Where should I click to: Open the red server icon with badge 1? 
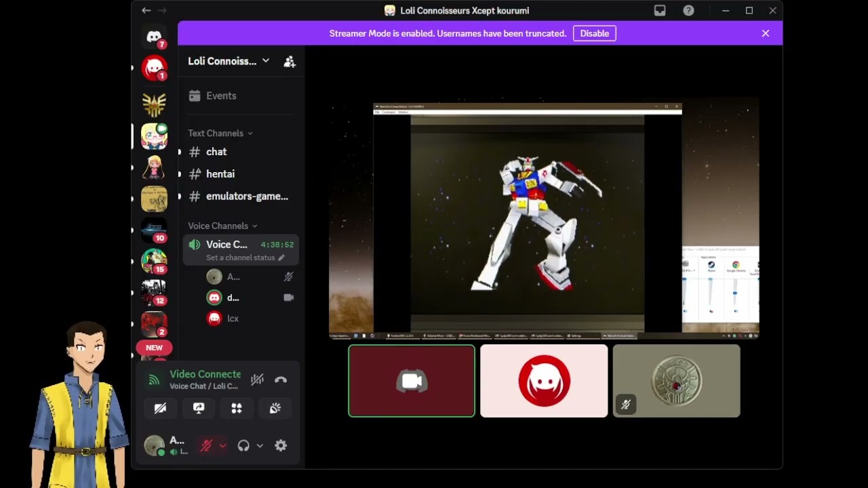click(154, 68)
